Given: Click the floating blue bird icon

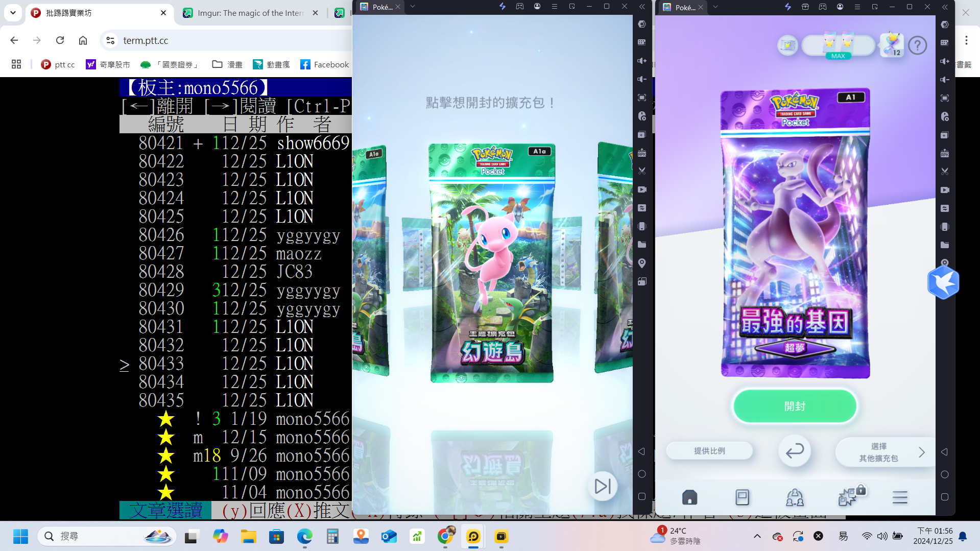Looking at the screenshot, I should click(943, 282).
